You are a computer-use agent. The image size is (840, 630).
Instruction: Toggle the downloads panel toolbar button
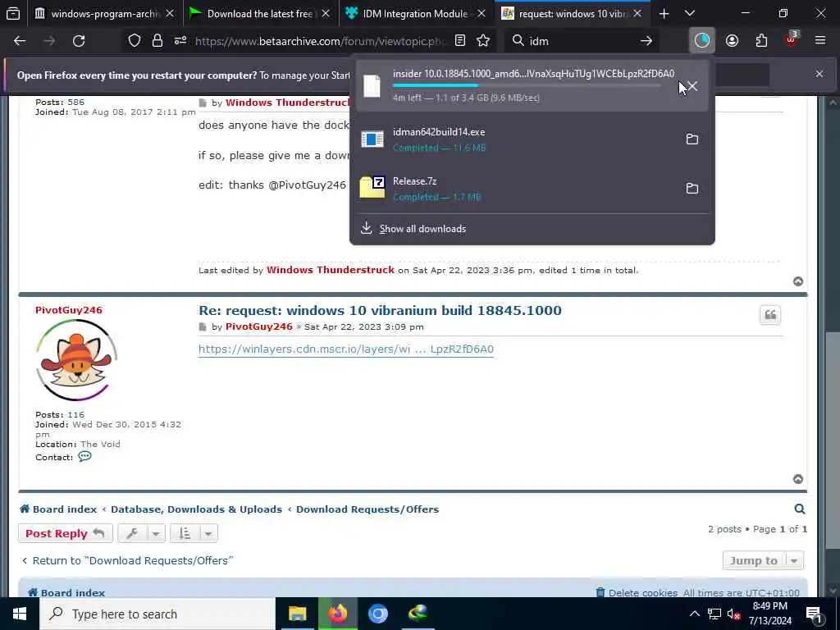pyautogui.click(x=702, y=41)
